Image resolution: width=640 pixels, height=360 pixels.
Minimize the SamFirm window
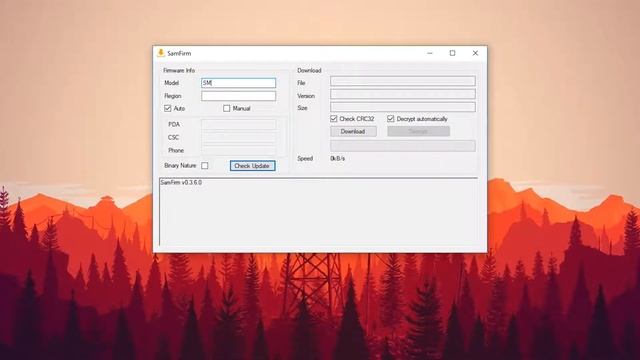[430, 53]
